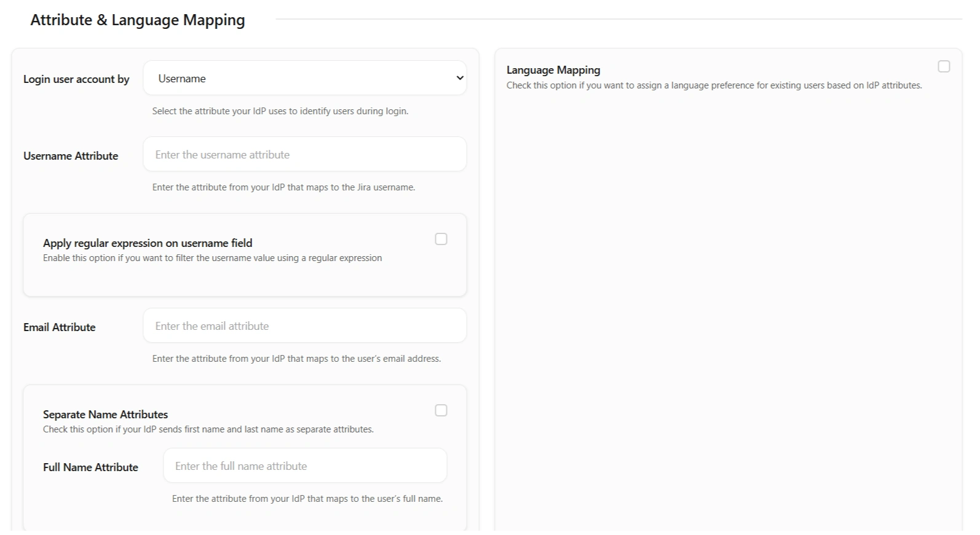Click help text about IdP identifying users during login
The image size is (980, 535).
(280, 111)
